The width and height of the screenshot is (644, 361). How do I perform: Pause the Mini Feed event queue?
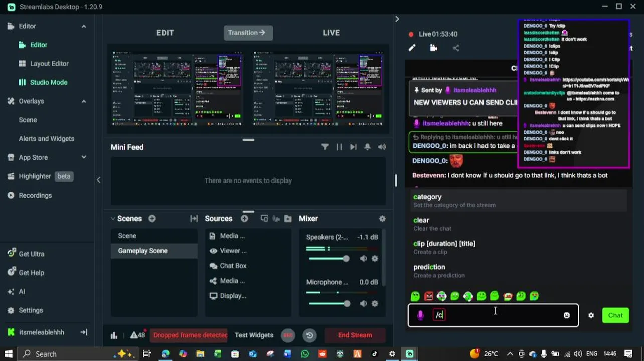click(339, 147)
